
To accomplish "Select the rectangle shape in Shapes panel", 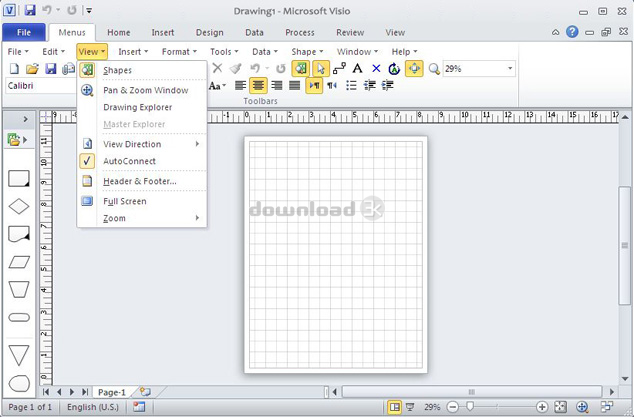I will [19, 178].
